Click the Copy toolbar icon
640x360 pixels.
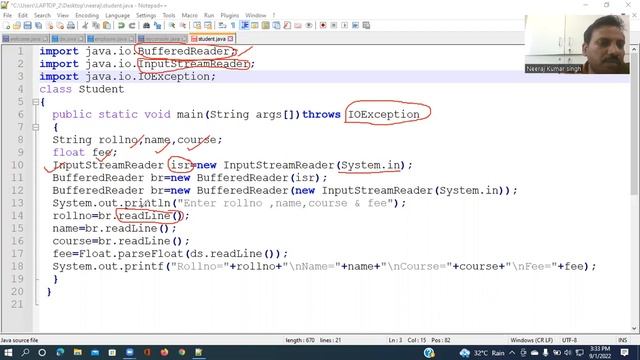96,25
